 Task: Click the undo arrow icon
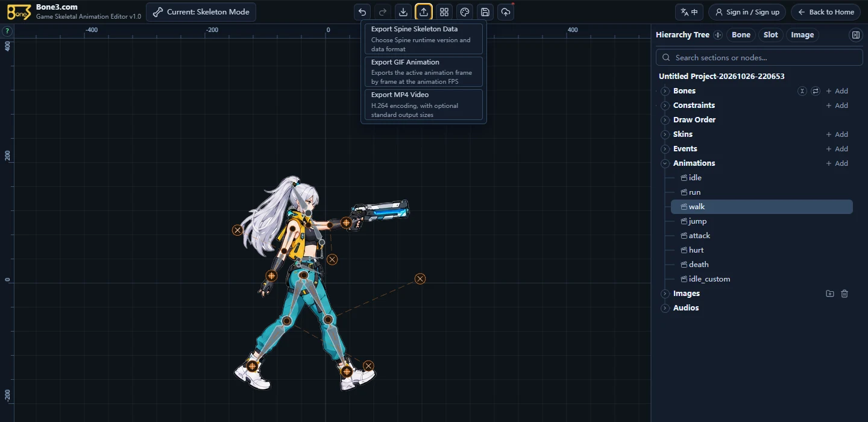click(362, 12)
